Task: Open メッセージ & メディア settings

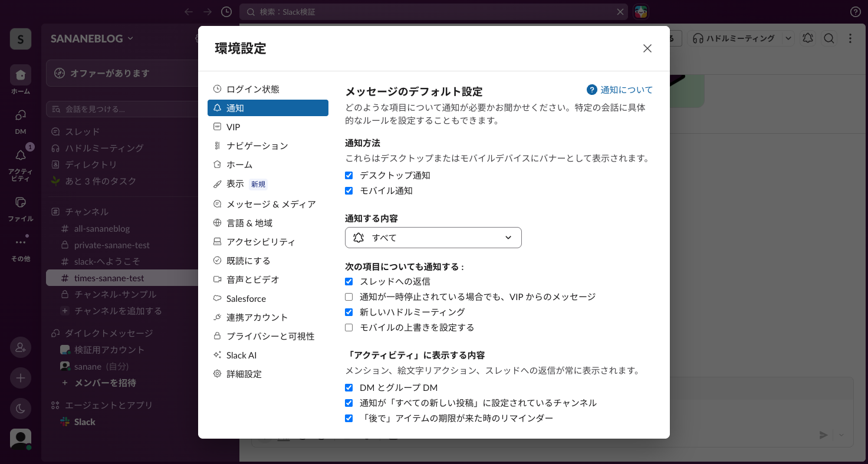Action: [268, 204]
